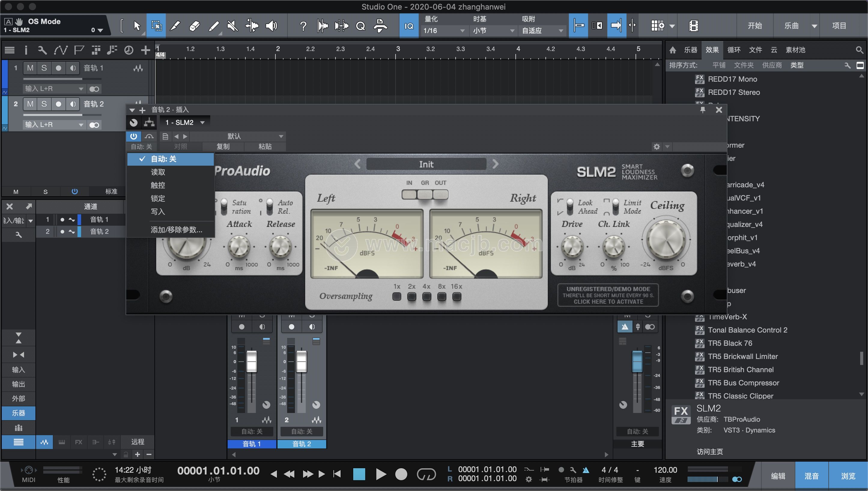Toggle SLM2 plugin power bypass button
Viewport: 868px width, 491px height.
pos(134,136)
